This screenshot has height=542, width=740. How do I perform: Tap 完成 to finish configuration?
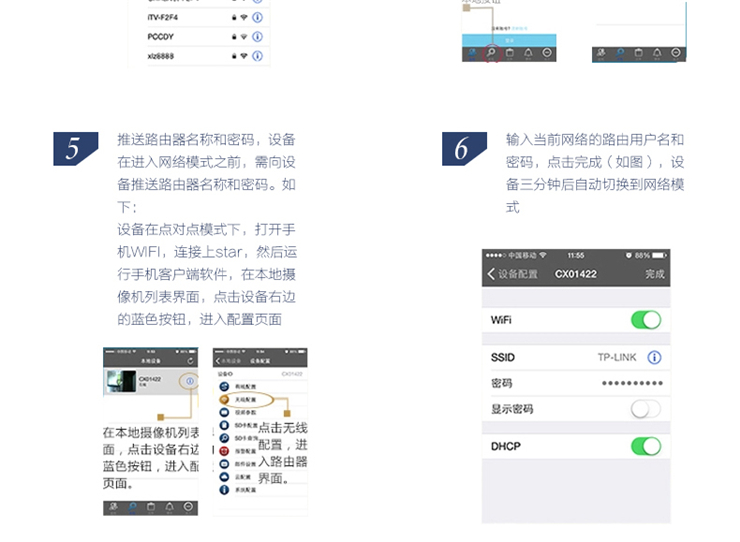coord(655,274)
